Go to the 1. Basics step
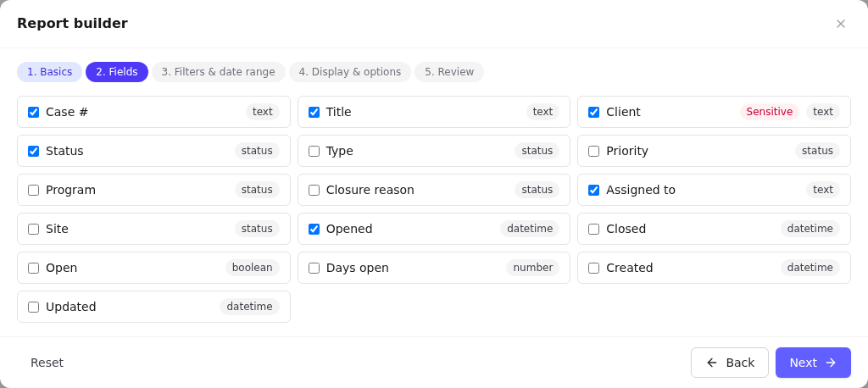This screenshot has width=868, height=388. (x=50, y=72)
